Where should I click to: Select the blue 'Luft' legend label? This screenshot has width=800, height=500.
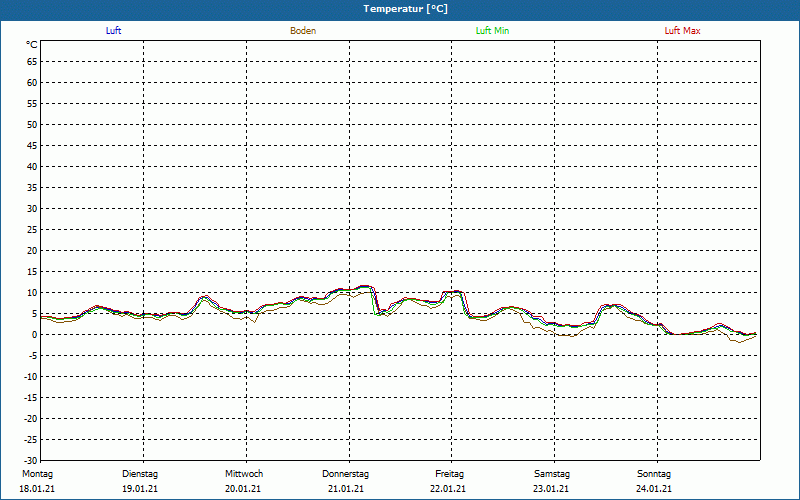pyautogui.click(x=113, y=31)
